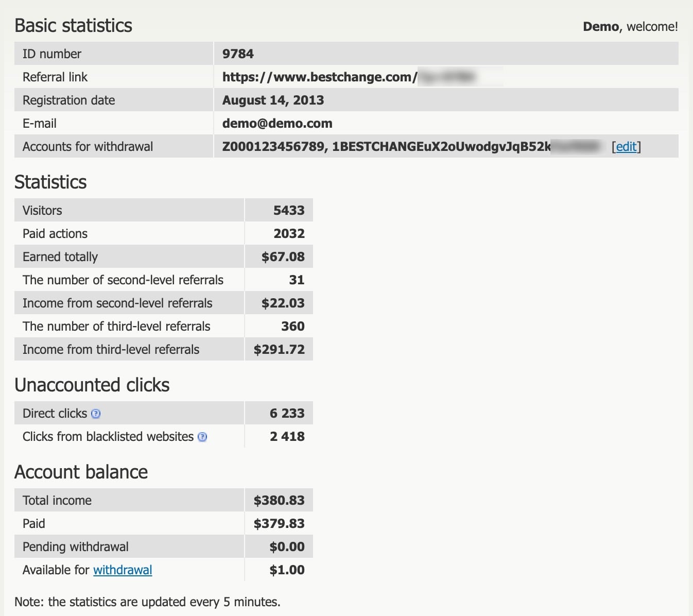This screenshot has height=616, width=693.
Task: Follow the withdrawal link in Account balance
Action: (123, 570)
